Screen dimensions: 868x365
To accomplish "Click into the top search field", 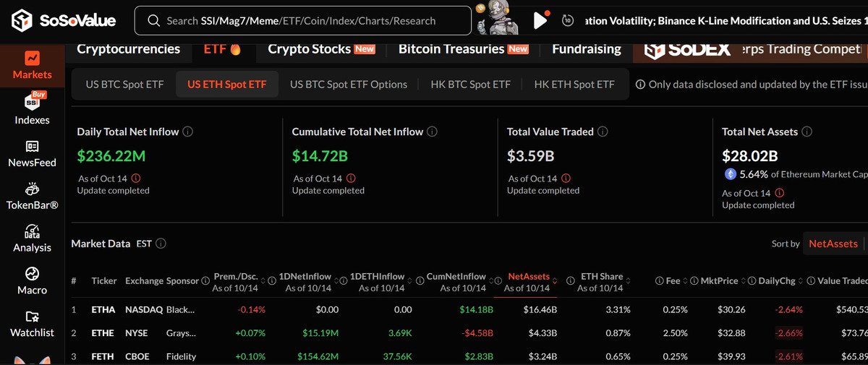I will [x=304, y=21].
